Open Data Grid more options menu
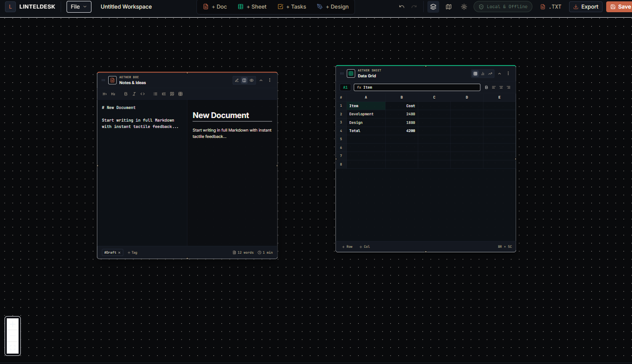The image size is (632, 364). pyautogui.click(x=508, y=73)
